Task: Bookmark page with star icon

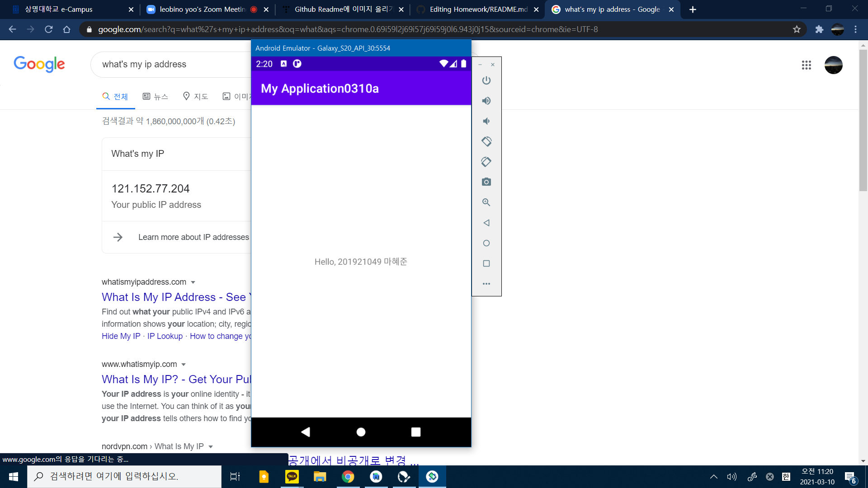Action: (797, 29)
